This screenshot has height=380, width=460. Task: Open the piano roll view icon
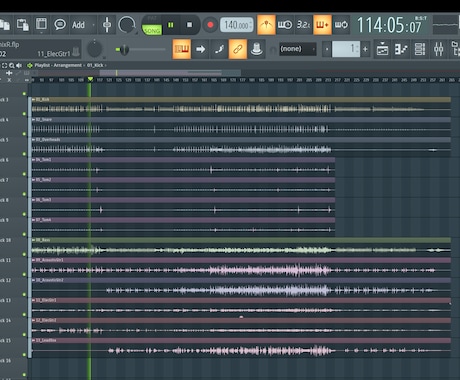tap(401, 49)
